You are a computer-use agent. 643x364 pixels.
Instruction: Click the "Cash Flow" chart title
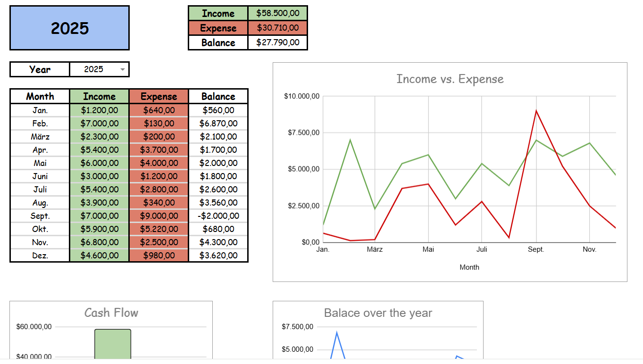(x=111, y=313)
